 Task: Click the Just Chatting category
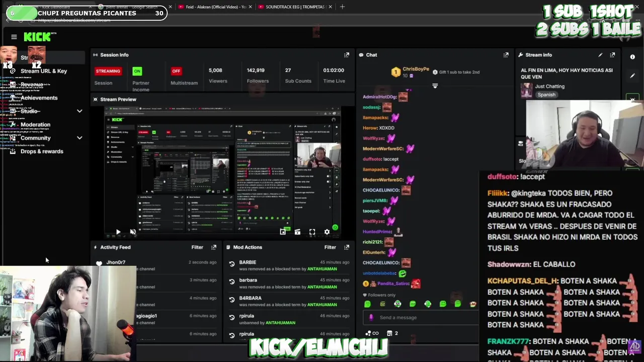click(549, 86)
